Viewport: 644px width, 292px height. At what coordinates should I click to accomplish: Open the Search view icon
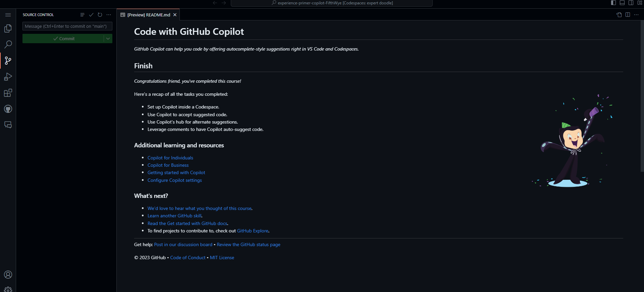(8, 45)
